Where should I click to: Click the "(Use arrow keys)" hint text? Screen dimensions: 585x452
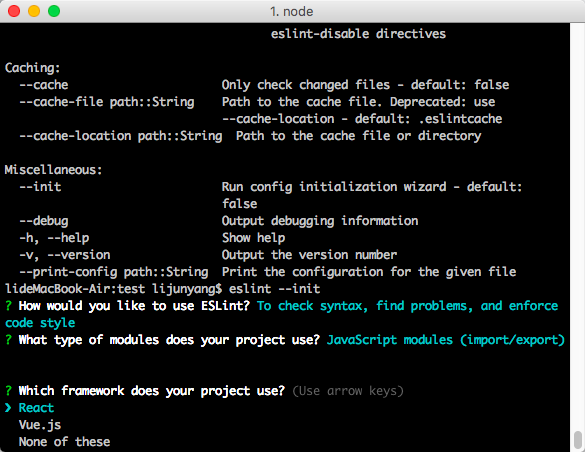coord(348,391)
